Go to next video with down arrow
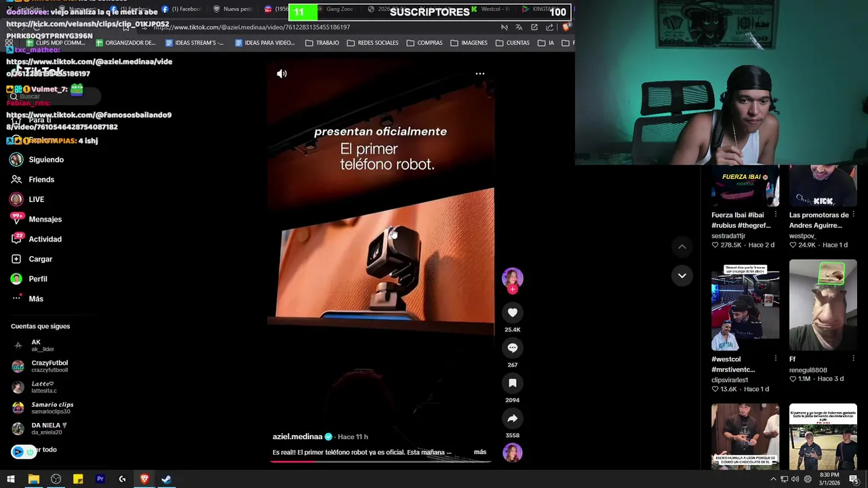The width and height of the screenshot is (868, 488). pos(682,275)
